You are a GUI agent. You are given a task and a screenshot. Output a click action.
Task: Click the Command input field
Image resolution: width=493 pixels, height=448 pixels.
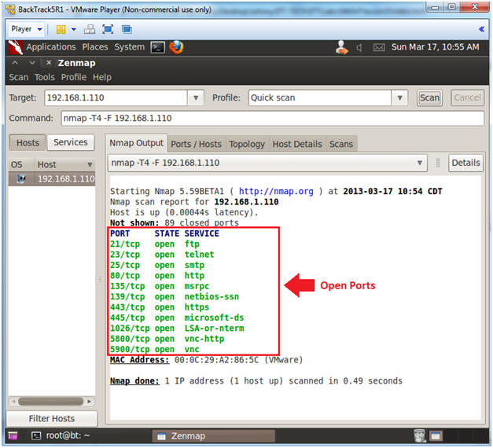click(x=272, y=119)
